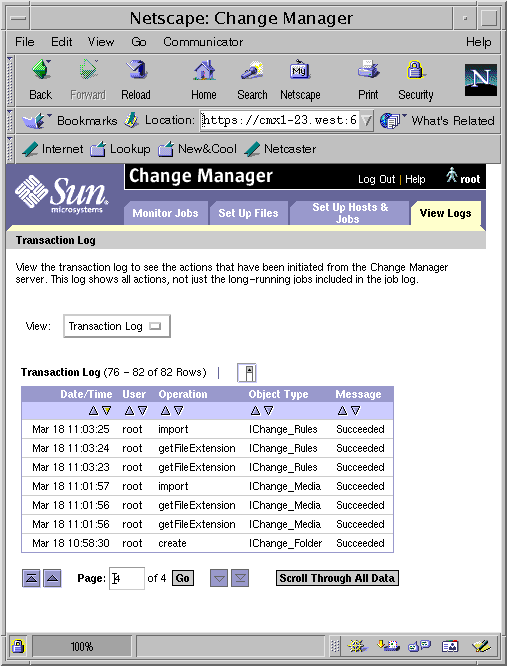Print the page with the Print icon
507x666 pixels.
[368, 70]
